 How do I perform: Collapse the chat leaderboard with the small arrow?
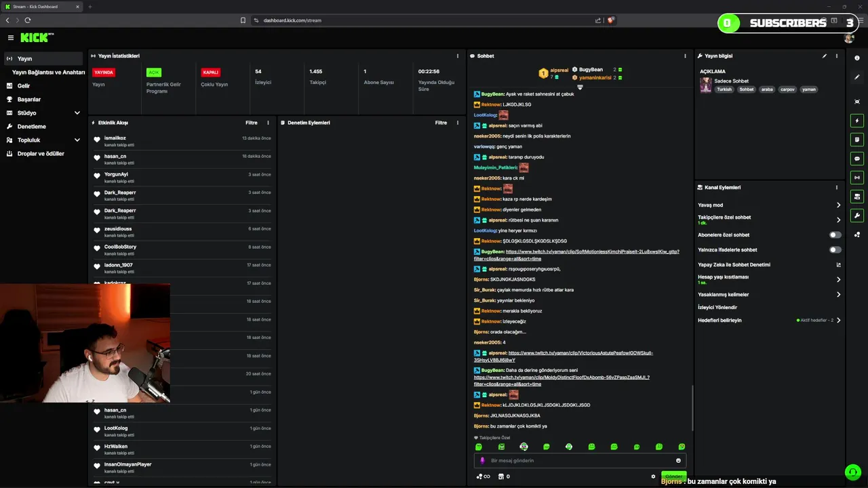[580, 87]
